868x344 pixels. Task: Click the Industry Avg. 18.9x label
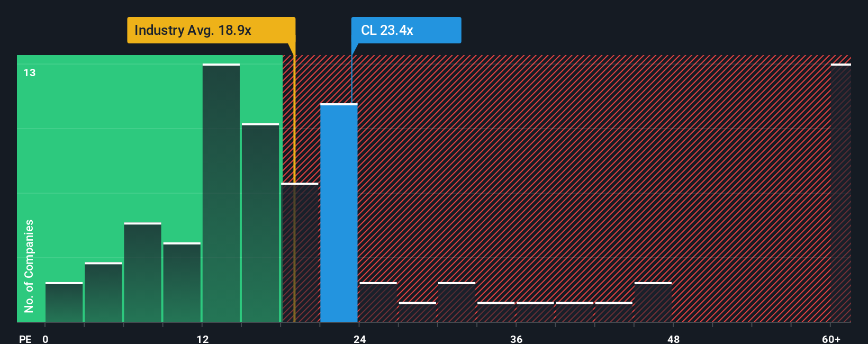[211, 30]
